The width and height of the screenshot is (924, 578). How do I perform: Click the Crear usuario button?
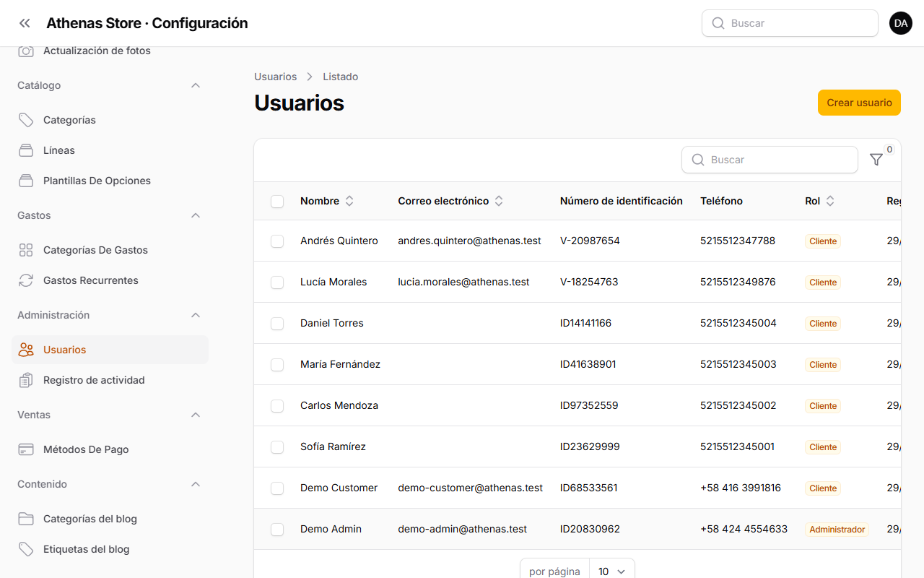[x=859, y=103]
